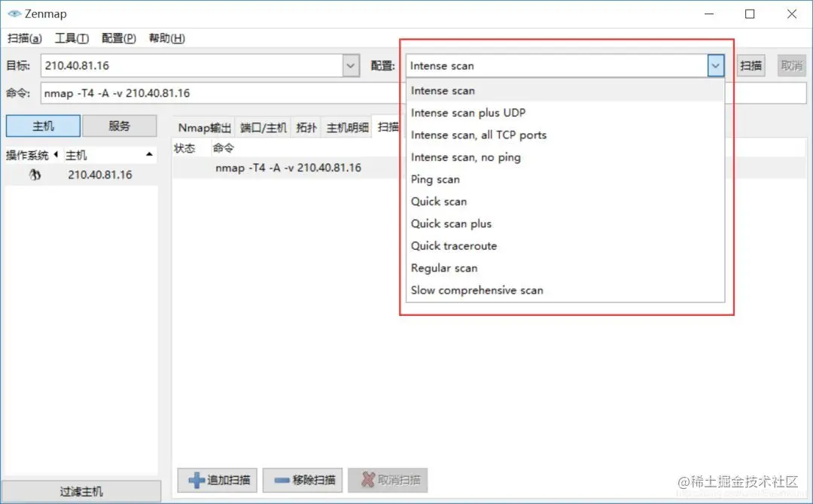The height and width of the screenshot is (504, 813).
Task: Choose Slow comprehensive scan profile
Action: click(x=565, y=290)
